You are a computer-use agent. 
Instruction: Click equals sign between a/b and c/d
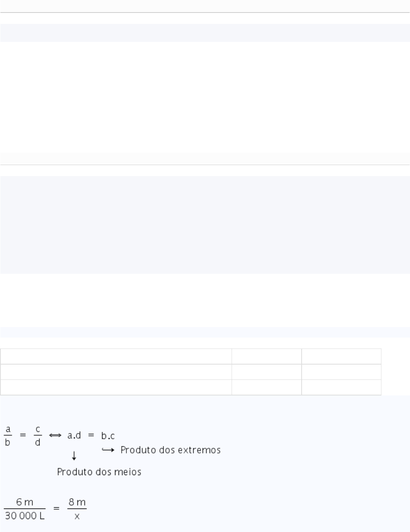[23, 435]
